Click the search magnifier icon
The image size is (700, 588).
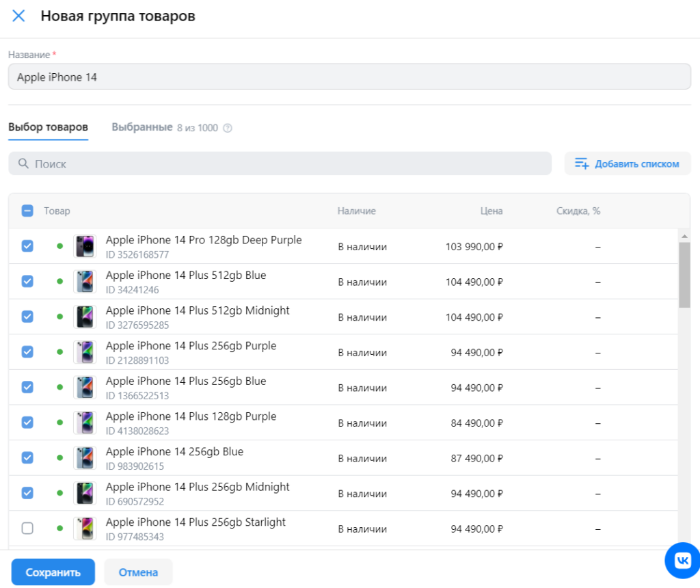click(23, 163)
